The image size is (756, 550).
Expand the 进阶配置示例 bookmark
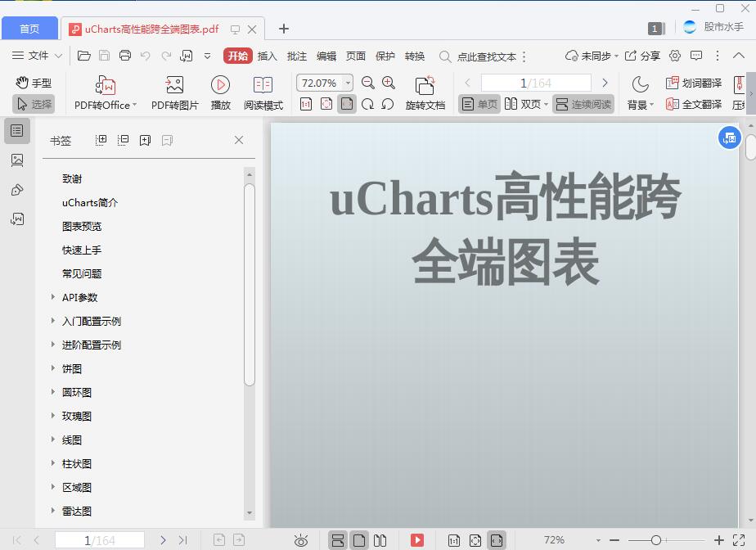[52, 345]
